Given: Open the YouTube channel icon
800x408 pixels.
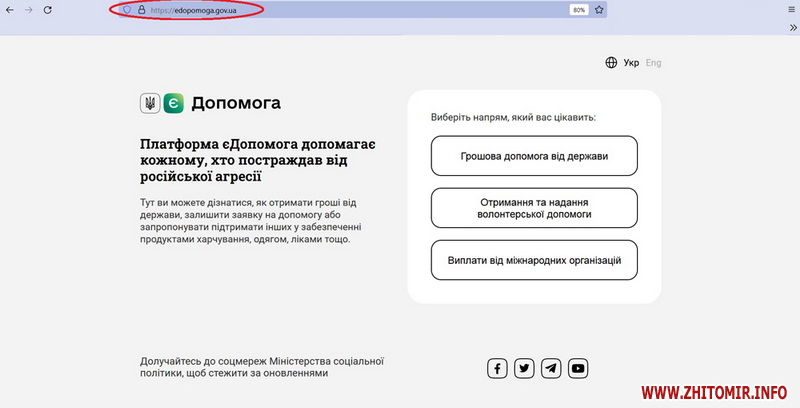Looking at the screenshot, I should click(578, 368).
